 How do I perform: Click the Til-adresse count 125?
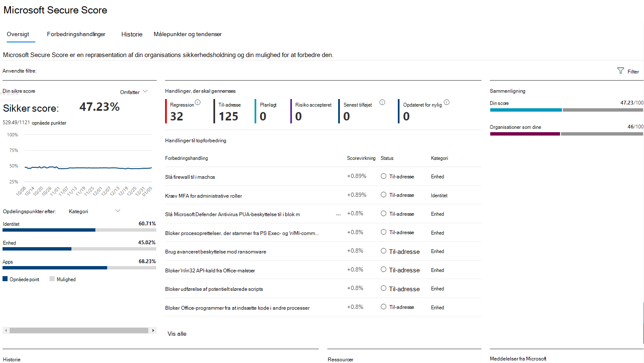tap(229, 116)
